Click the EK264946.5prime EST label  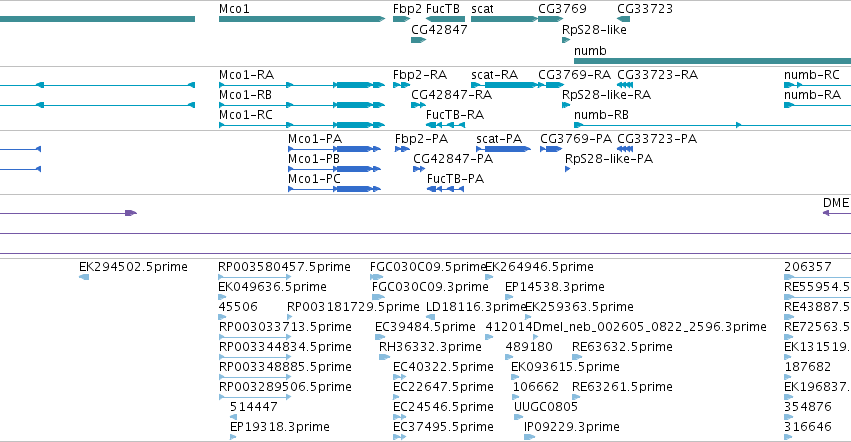pyautogui.click(x=539, y=267)
